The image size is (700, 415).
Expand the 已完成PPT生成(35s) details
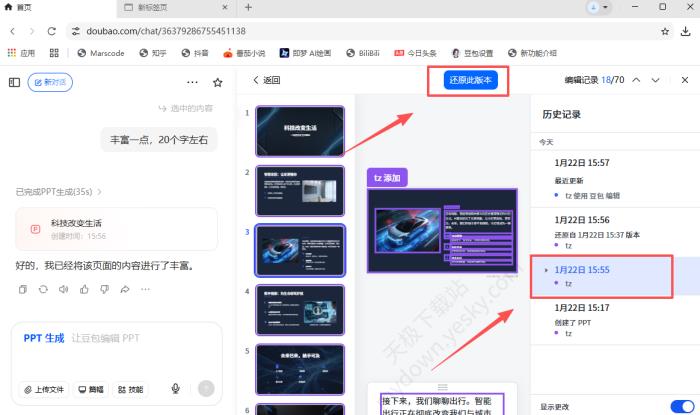(58, 191)
